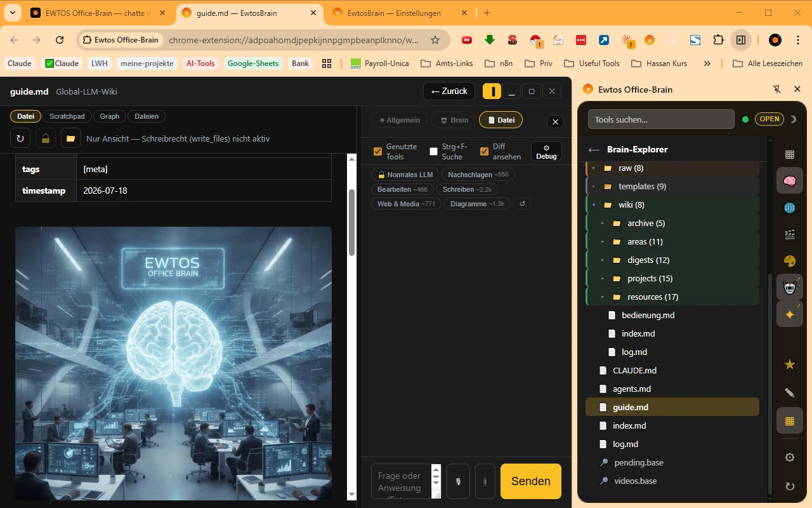Image resolution: width=812 pixels, height=508 pixels.
Task: Select the Brain chat mode tab
Action: tap(454, 120)
